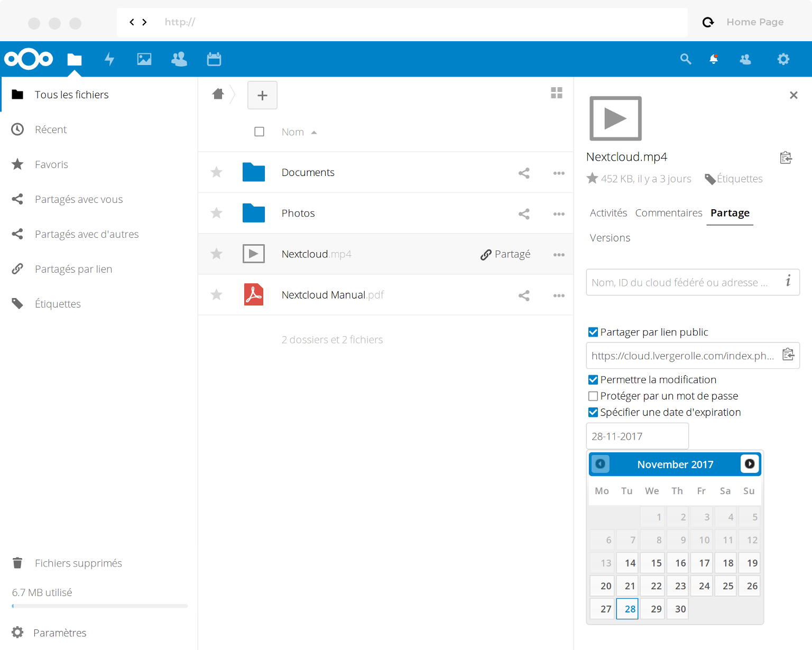Toggle Permettre la modification checkbox
This screenshot has height=650, width=812.
coord(593,380)
